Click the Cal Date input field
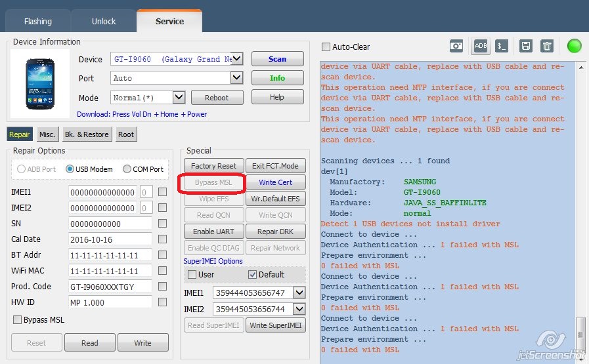Image resolution: width=589 pixels, height=364 pixels. pos(110,239)
